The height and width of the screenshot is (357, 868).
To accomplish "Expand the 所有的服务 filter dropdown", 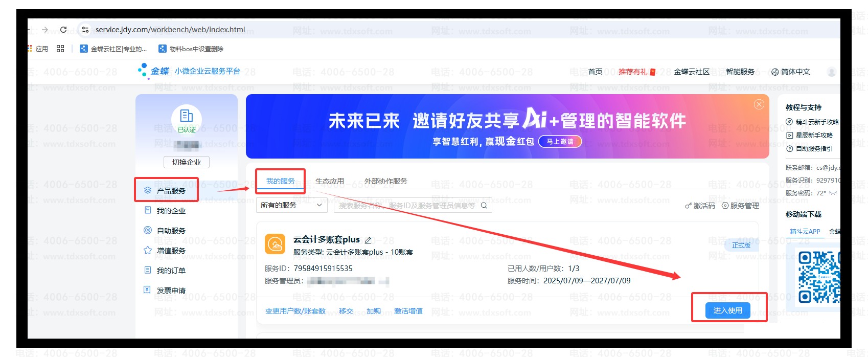I will tap(291, 206).
